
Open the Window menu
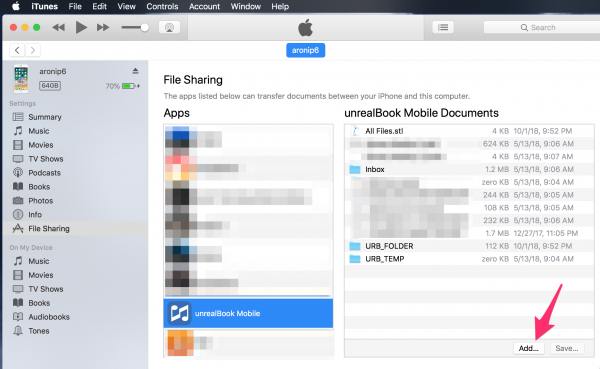pos(246,7)
